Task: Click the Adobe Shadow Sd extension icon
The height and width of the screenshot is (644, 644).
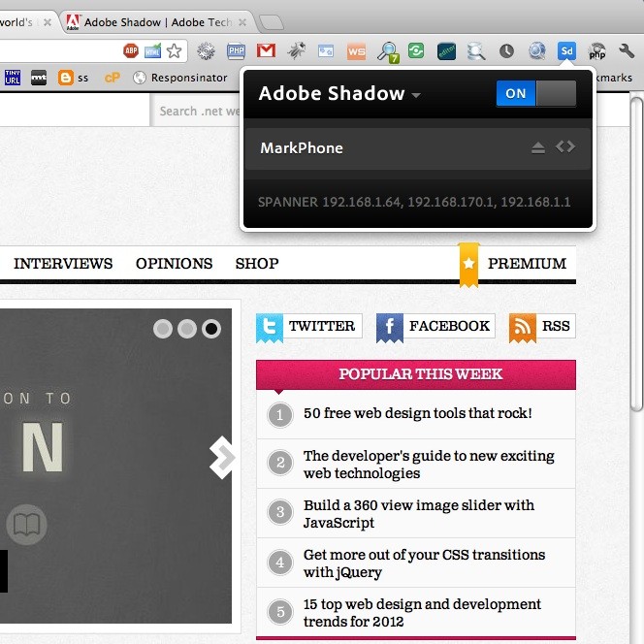Action: 566,51
